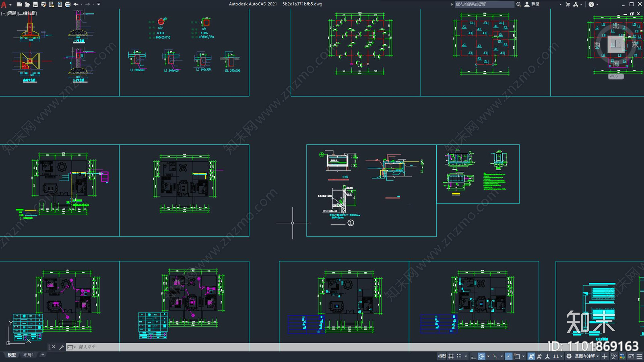Click the search magnifier icon
644x362 pixels.
519,4
